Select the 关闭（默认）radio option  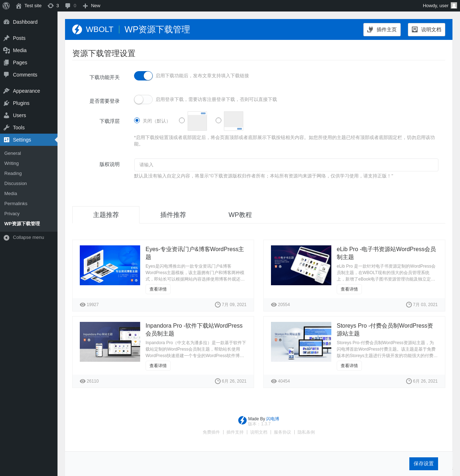[137, 120]
